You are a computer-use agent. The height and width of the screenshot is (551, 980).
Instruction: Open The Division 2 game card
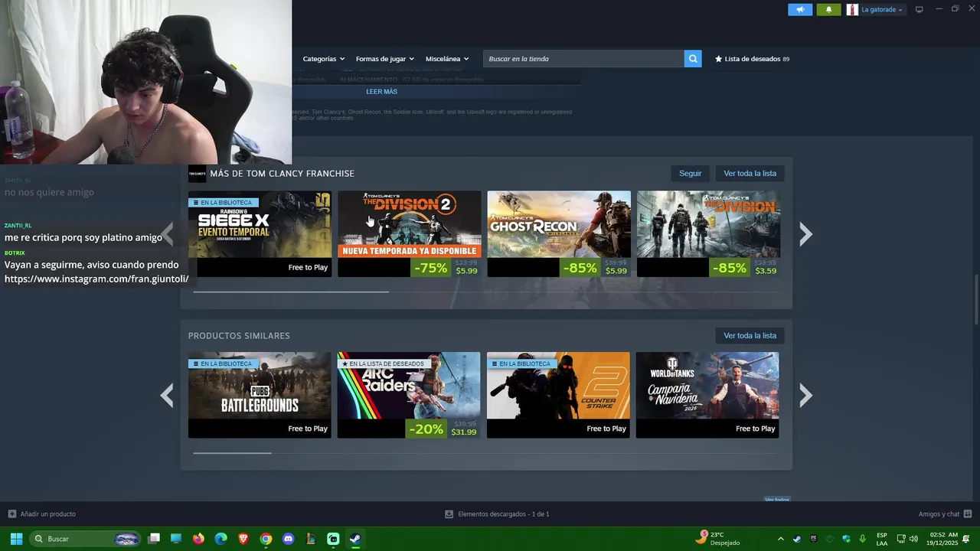pyautogui.click(x=409, y=234)
